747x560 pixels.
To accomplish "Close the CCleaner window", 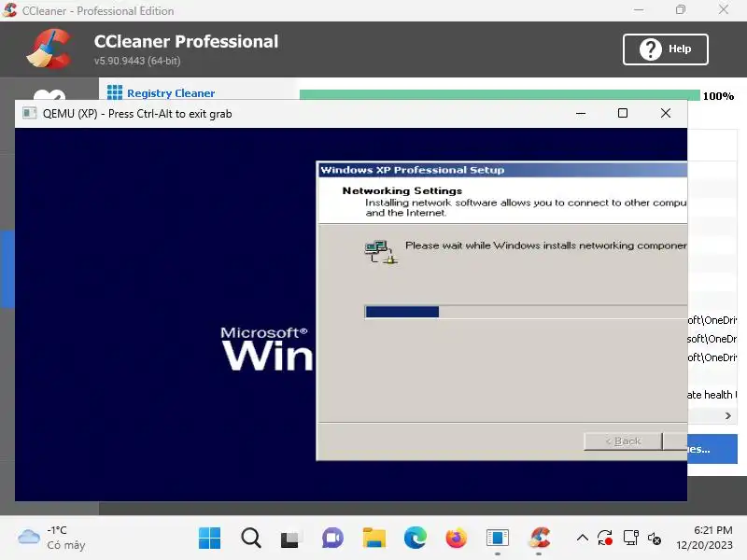I will (723, 10).
